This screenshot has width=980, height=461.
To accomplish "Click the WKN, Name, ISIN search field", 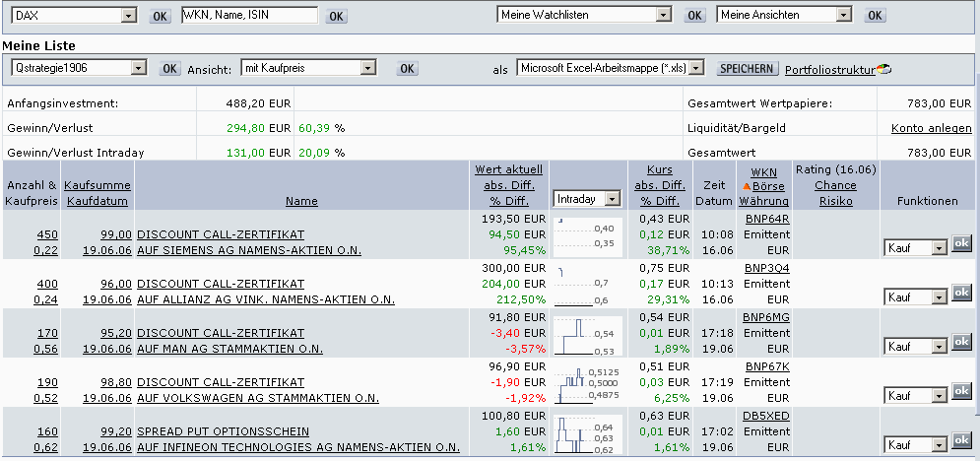I will tap(249, 16).
